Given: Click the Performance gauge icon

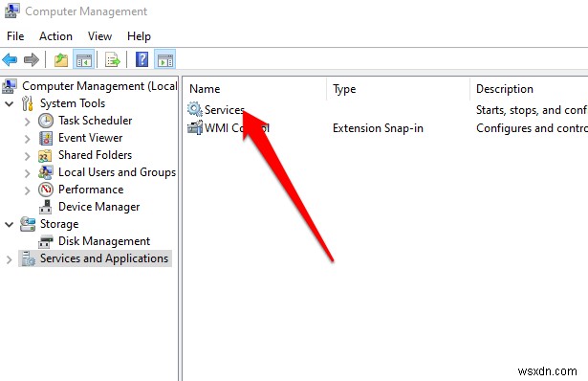Looking at the screenshot, I should 46,190.
